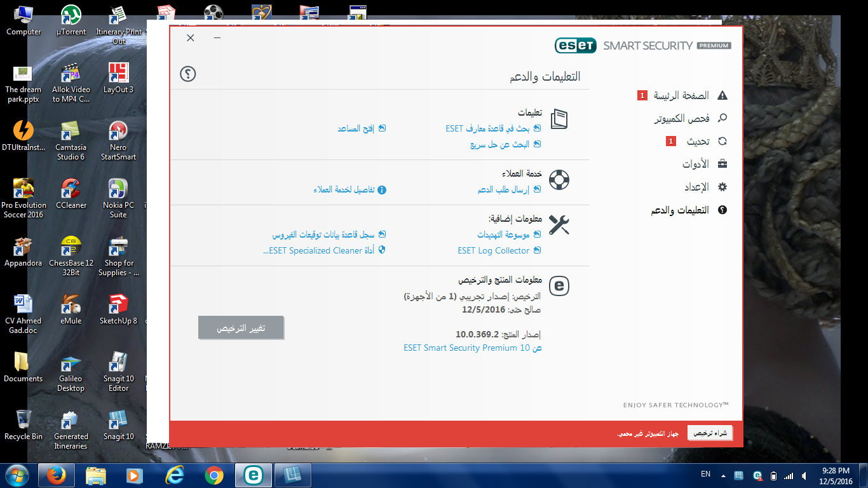Open the ESET help question mark icon
The height and width of the screenshot is (488, 868).
[188, 74]
